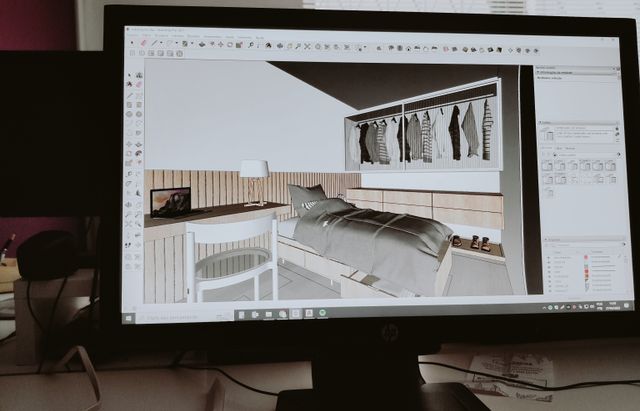Image resolution: width=640 pixels, height=411 pixels.
Task: Select the pink Eraser tool in top toolbar
Action: (x=144, y=43)
